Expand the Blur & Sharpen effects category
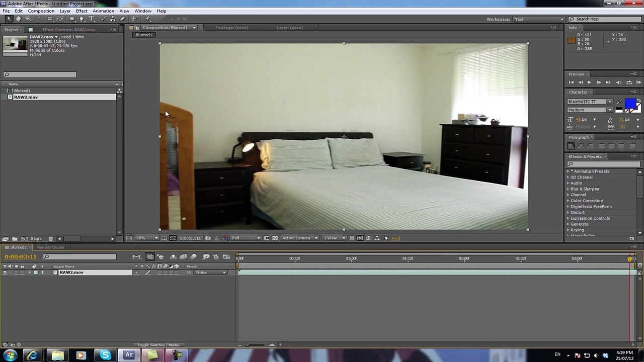Image resolution: width=644 pixels, height=362 pixels. 569,189
